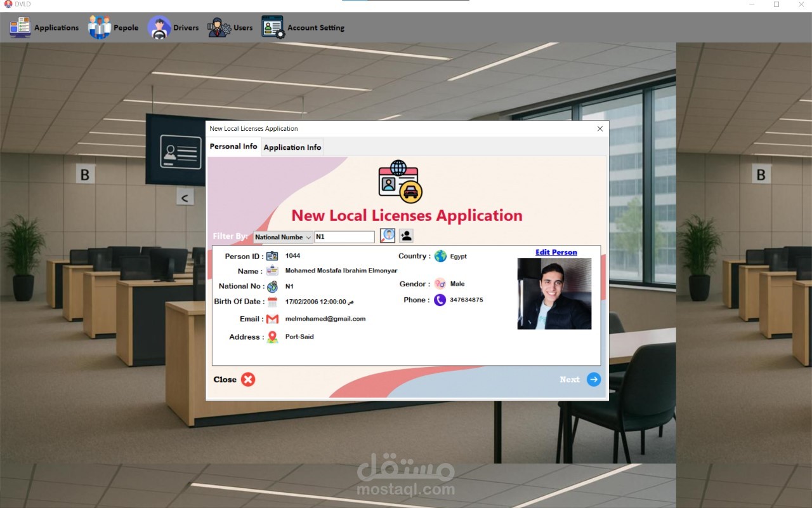Click the Close button label
812x508 pixels.
(x=225, y=380)
